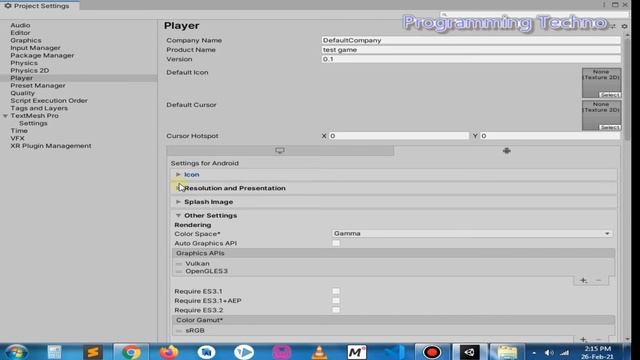The height and width of the screenshot is (360, 640).
Task: Show hidden system tray icons arrow
Action: tap(534, 353)
